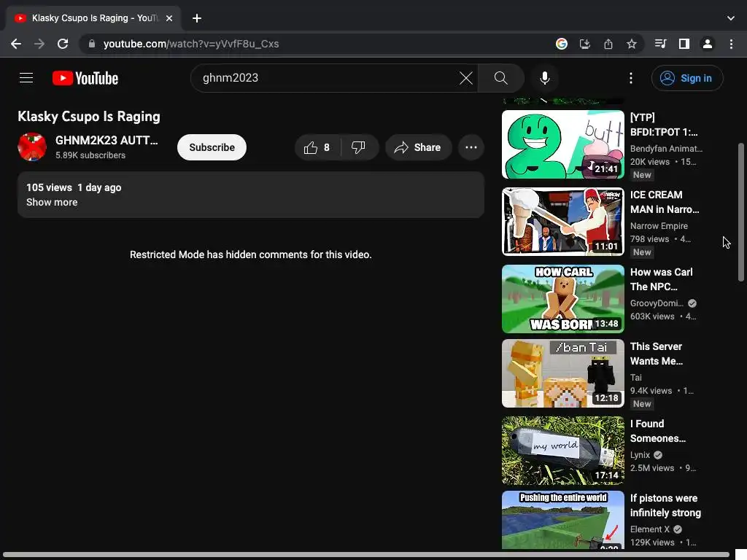Reload the page
The image size is (747, 560).
pos(63,44)
